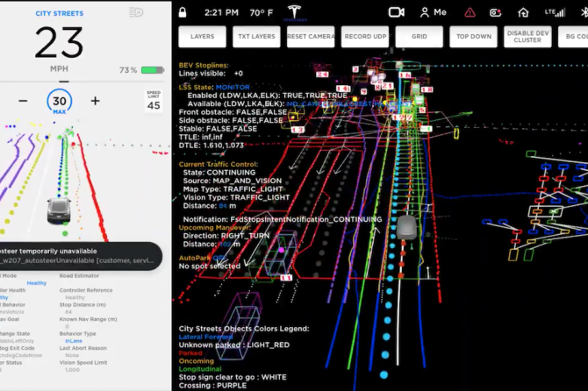The width and height of the screenshot is (588, 391).
Task: Click 'Vision Type: TRAFFIC_LIGHT' line
Action: point(236,197)
